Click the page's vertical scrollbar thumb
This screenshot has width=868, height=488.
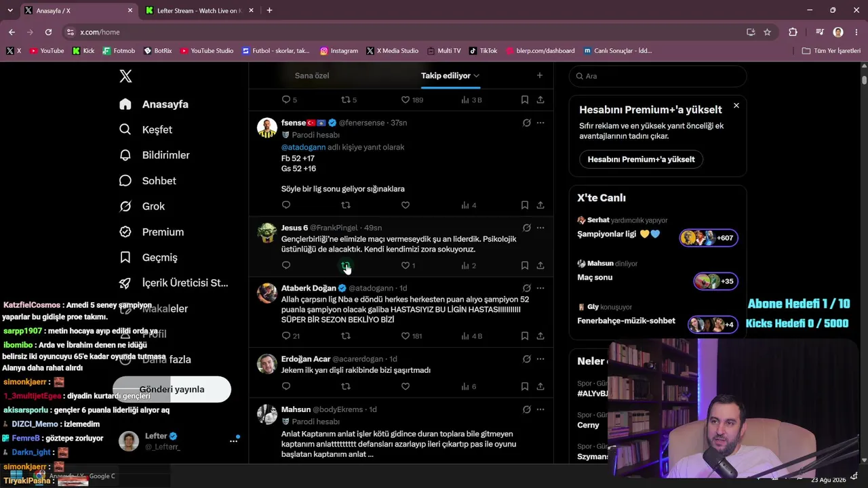pos(864,79)
